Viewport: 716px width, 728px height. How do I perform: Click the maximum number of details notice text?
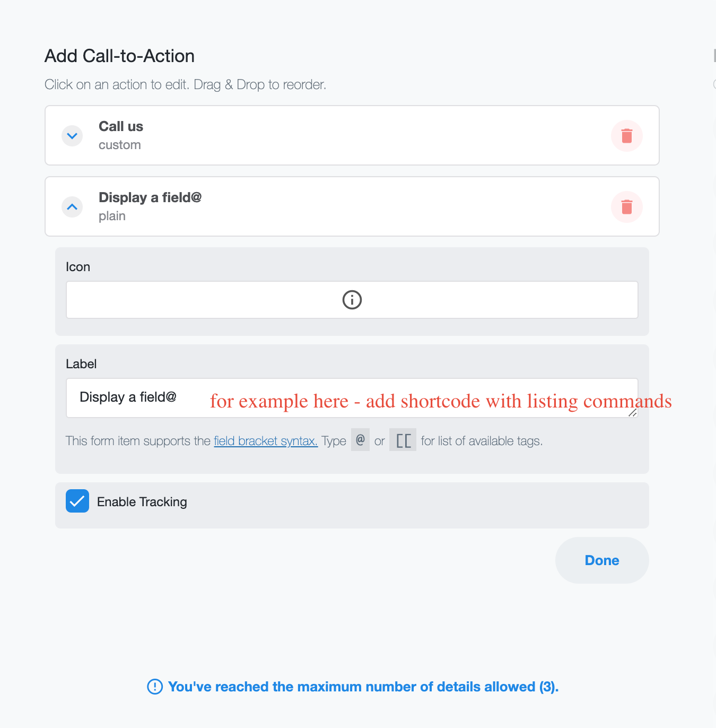(363, 687)
